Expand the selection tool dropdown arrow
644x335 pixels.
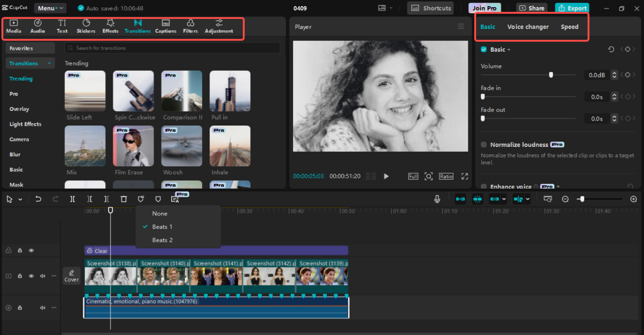click(x=20, y=199)
